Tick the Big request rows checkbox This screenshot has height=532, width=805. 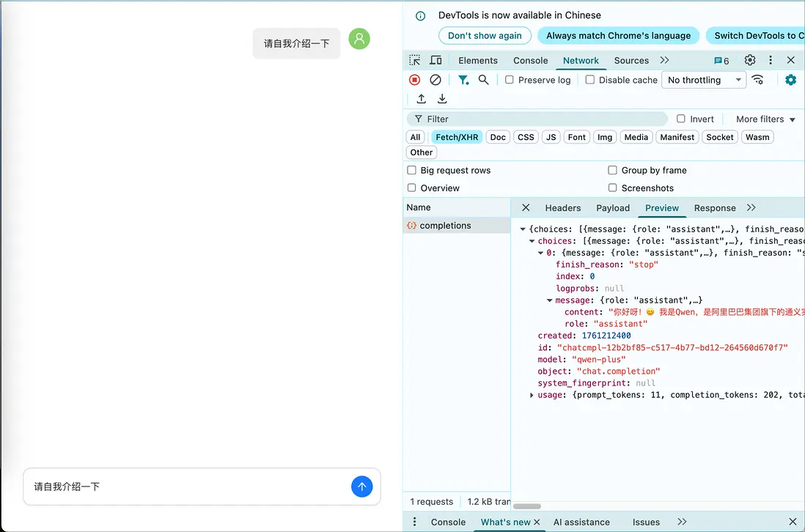click(x=412, y=170)
